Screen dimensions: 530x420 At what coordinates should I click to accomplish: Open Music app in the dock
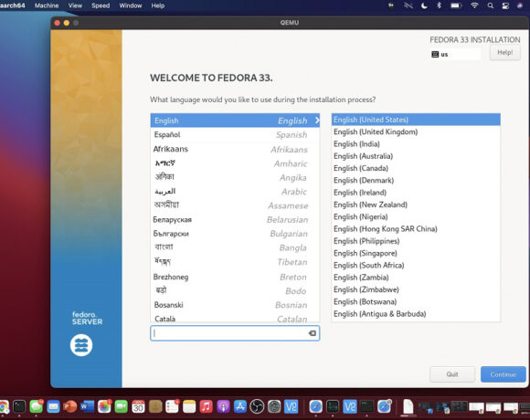pos(207,406)
